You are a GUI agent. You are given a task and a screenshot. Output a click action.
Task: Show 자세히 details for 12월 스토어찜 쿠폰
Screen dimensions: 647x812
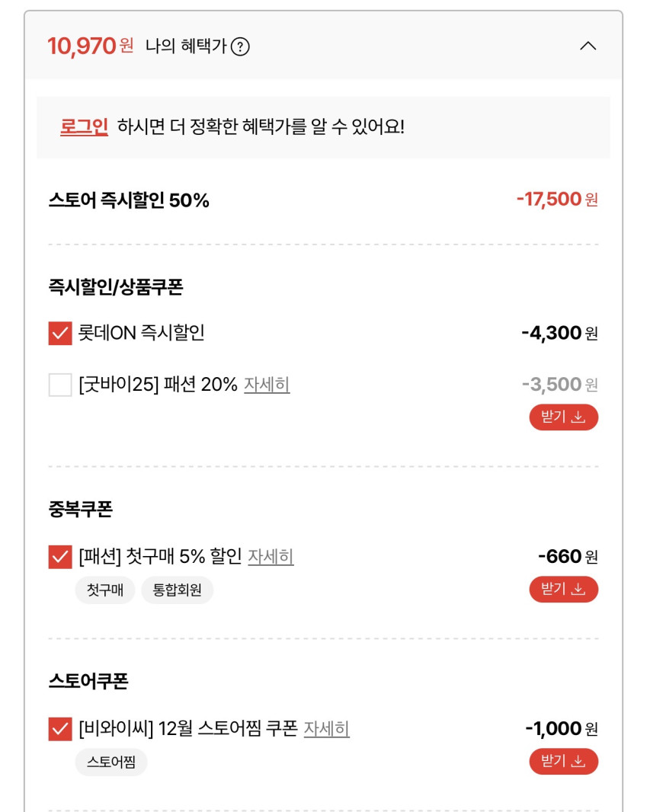(326, 729)
